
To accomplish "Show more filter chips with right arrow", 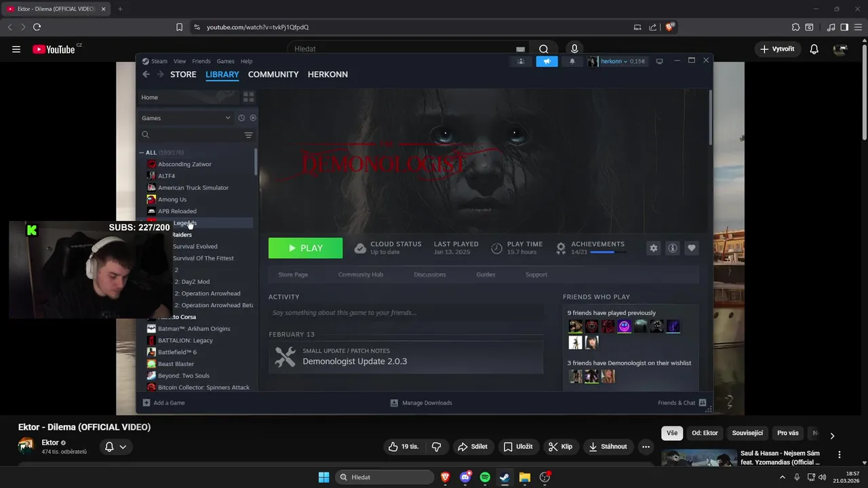I will (x=832, y=436).
